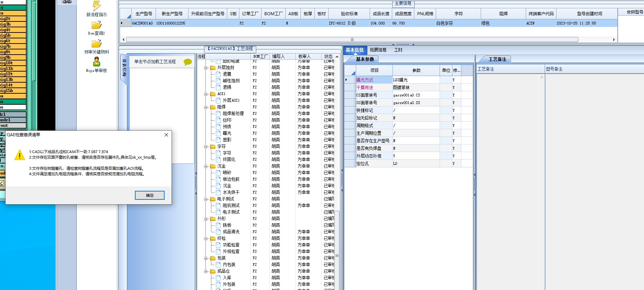644x290 pixels.
Task: Collapse the 外形 folder
Action: [x=206, y=219]
